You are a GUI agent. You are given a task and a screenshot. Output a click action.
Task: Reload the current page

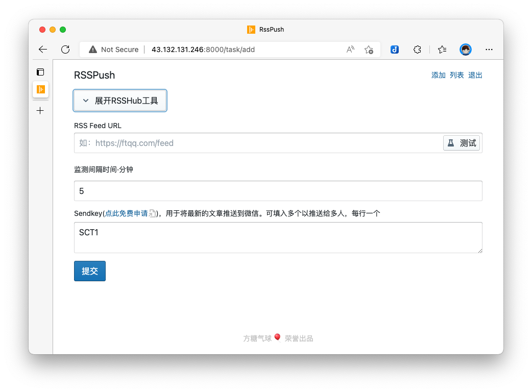pyautogui.click(x=65, y=50)
